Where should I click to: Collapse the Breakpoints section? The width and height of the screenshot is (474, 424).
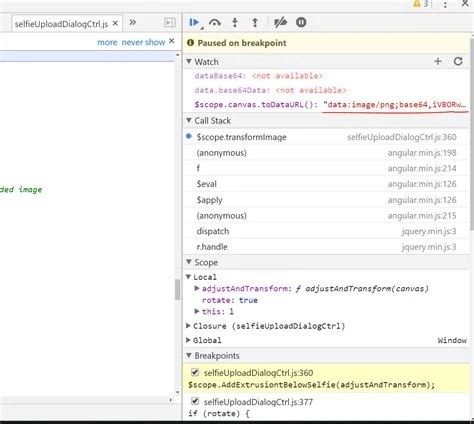point(189,355)
